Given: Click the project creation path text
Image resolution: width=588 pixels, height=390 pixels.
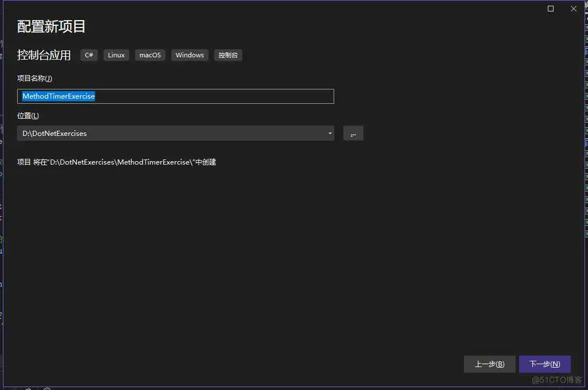Looking at the screenshot, I should 117,162.
